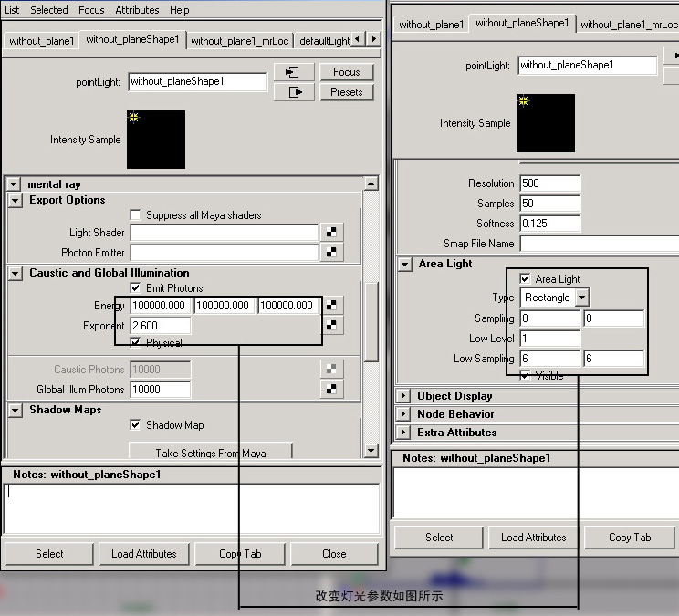Click Select button in left window
This screenshot has width=679, height=616.
pos(49,554)
